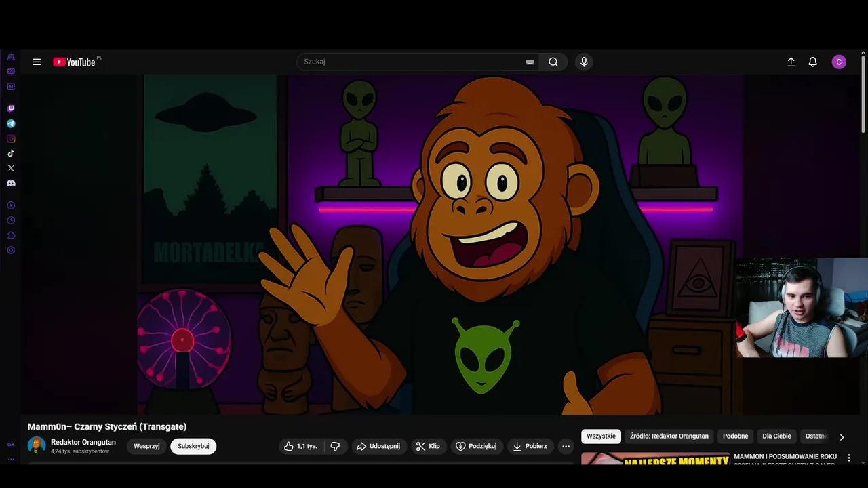Image resolution: width=868 pixels, height=488 pixels.
Task: Open Instagram in the Opera GX sidebar
Action: pos(11,138)
